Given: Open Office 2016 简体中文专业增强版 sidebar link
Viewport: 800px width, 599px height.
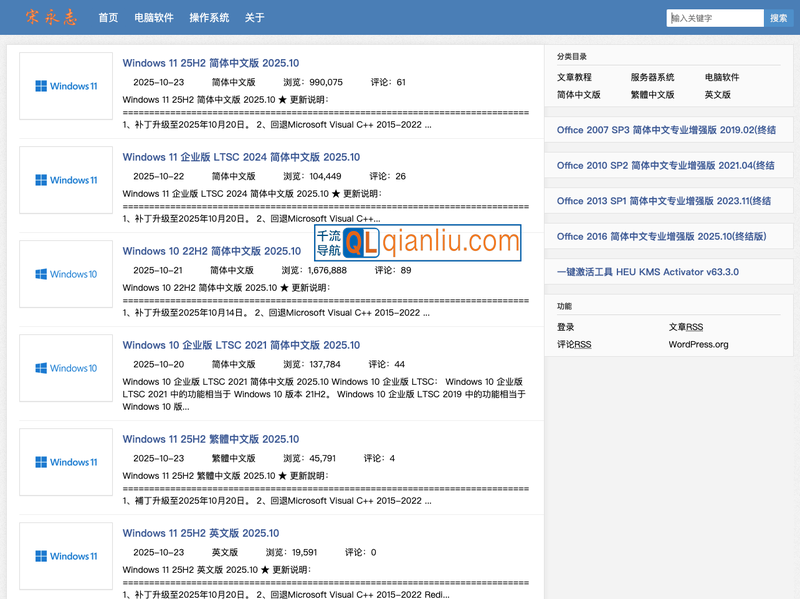Looking at the screenshot, I should coord(661,237).
